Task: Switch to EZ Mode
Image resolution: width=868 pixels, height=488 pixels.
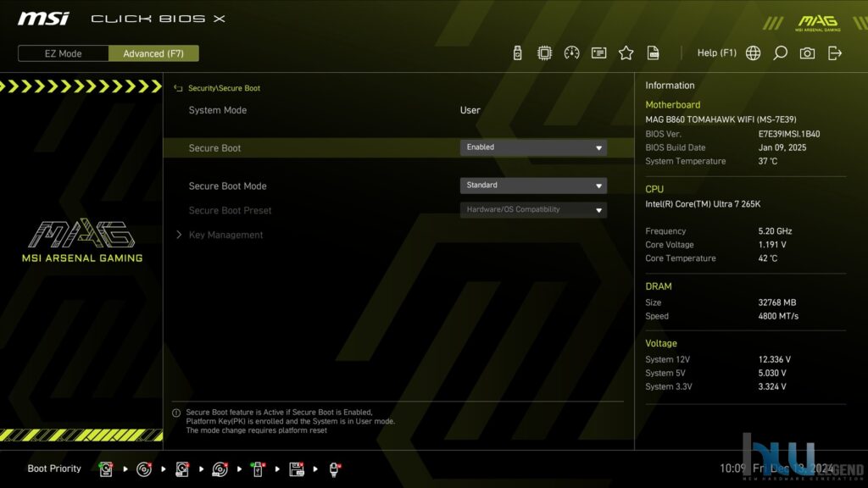Action: pos(63,53)
